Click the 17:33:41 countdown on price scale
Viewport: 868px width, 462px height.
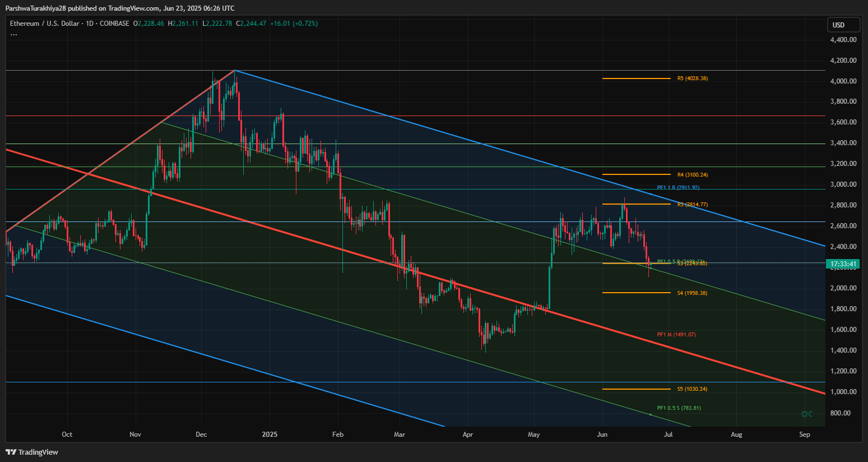pos(844,264)
